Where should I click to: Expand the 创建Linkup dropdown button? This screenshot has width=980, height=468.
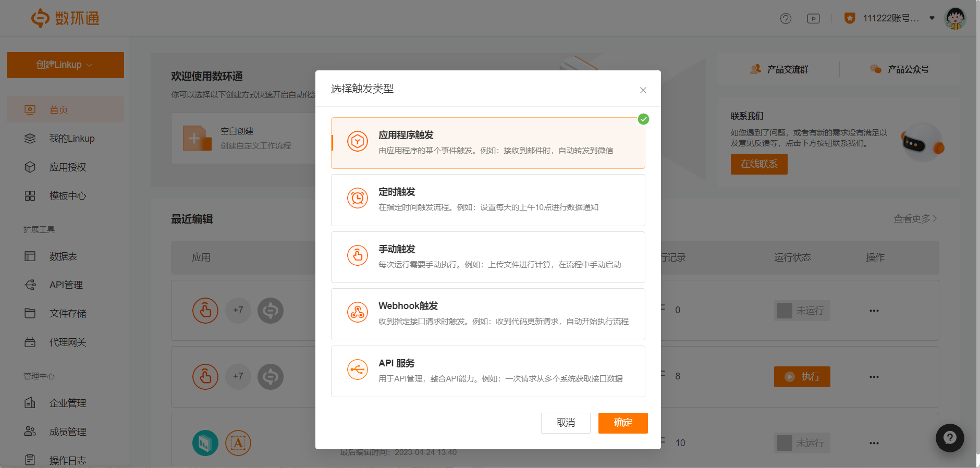click(65, 65)
